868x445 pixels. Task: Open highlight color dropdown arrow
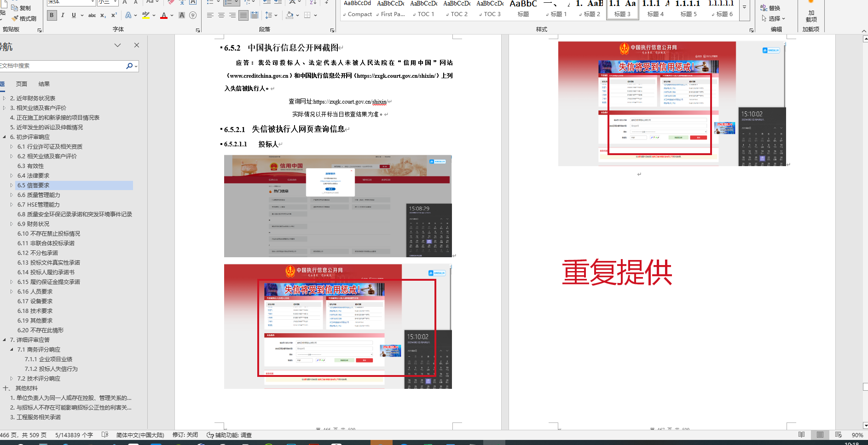pos(154,15)
